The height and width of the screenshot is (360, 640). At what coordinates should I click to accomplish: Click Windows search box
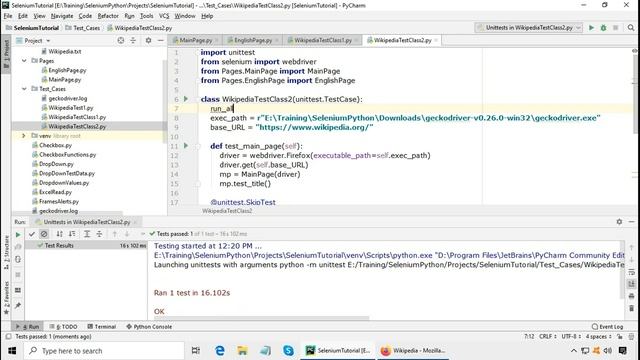pos(104,351)
